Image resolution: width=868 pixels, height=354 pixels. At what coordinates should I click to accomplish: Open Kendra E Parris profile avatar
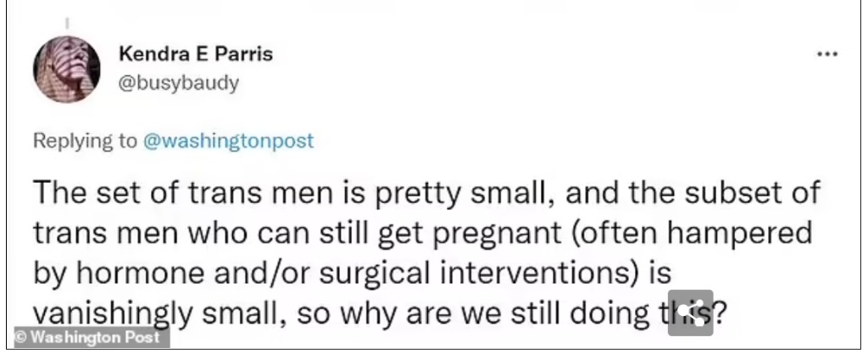click(67, 69)
